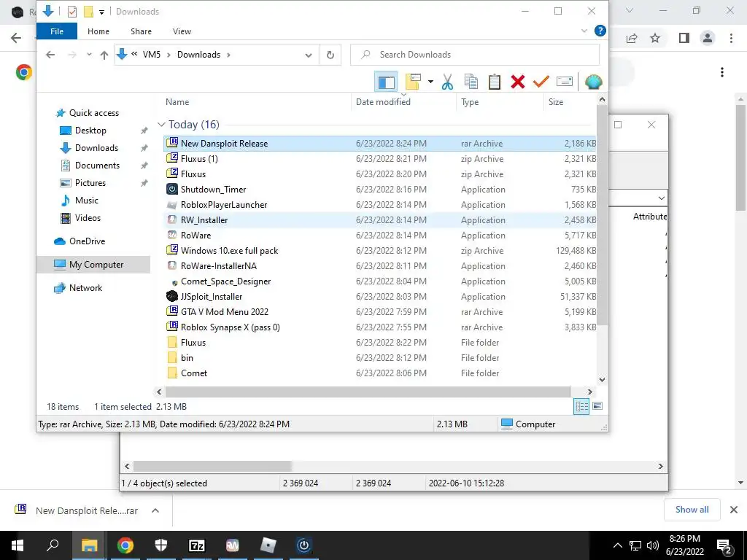Click the shell globe icon in toolbar
Viewport: 747px width, 560px height.
point(593,82)
